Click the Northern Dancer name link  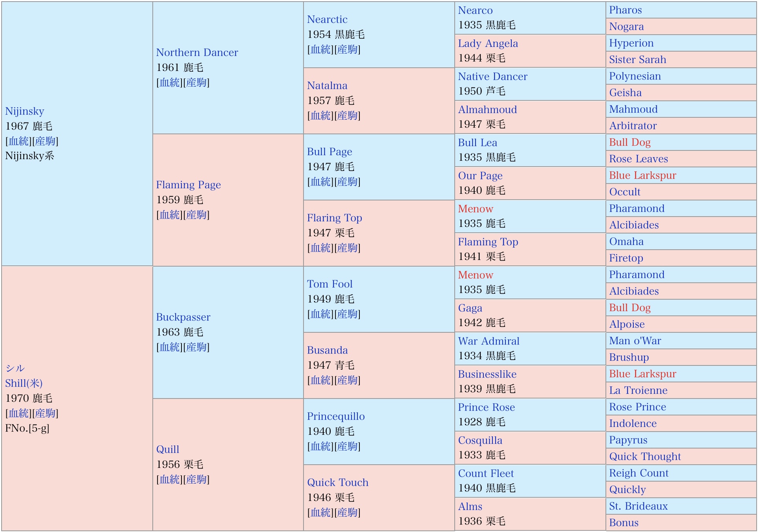pos(197,53)
